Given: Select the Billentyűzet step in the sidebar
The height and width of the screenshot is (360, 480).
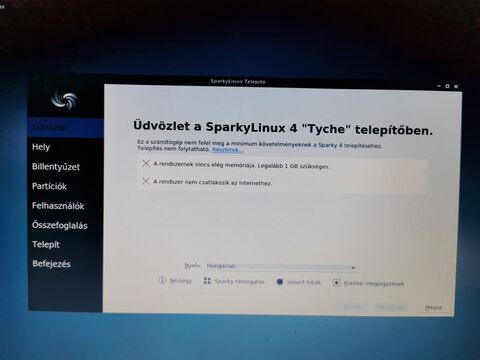Looking at the screenshot, I should [56, 167].
